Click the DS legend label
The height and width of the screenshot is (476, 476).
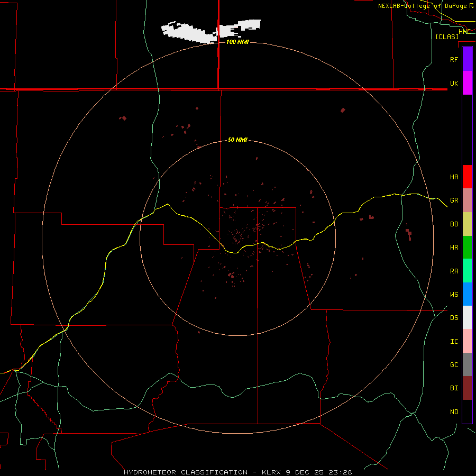454,317
